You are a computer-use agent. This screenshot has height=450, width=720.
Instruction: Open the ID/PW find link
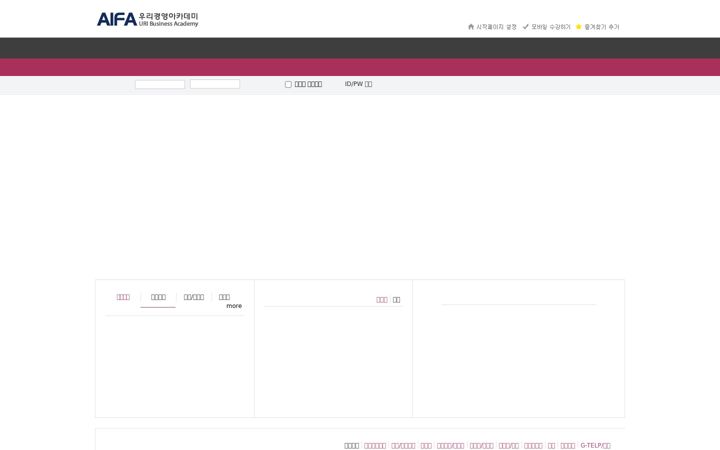358,84
